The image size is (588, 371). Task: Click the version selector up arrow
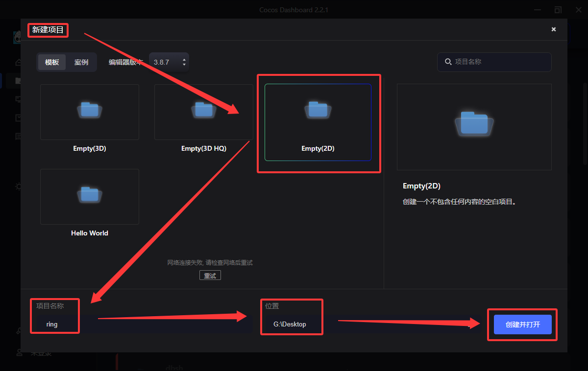pyautogui.click(x=184, y=60)
